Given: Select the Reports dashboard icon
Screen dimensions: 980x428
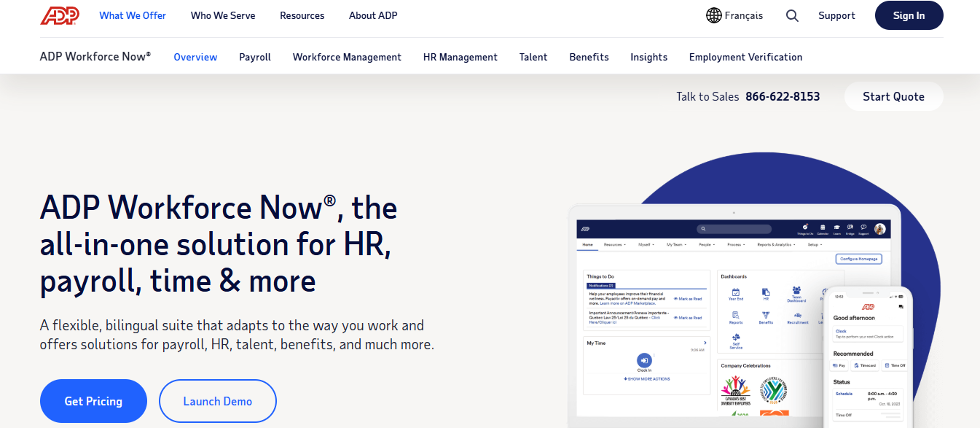Looking at the screenshot, I should 734,316.
